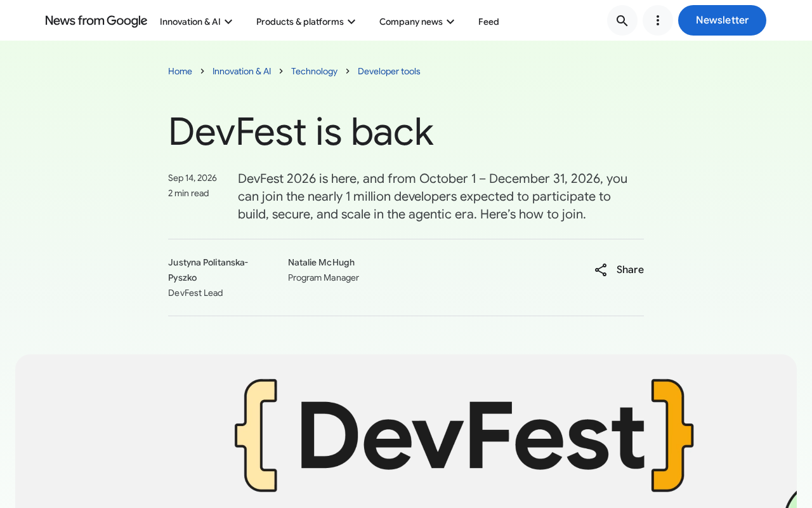
Task: Click the Sep 14, 2026 date
Action: tap(192, 178)
